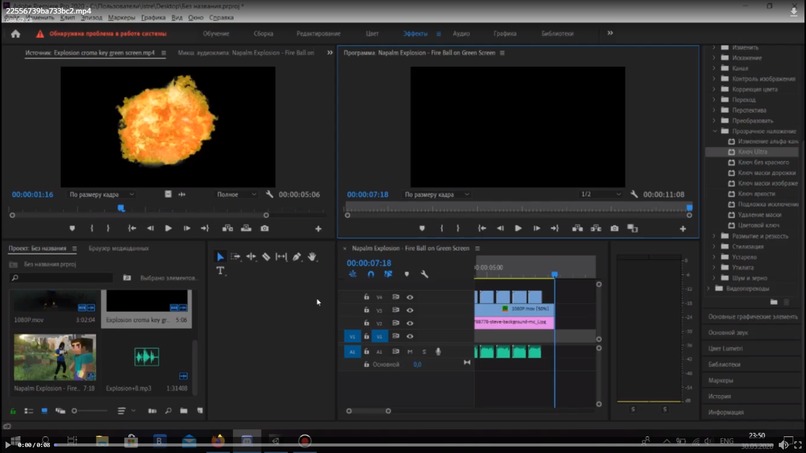Toggle lock on V4 track
Viewport: 806px width, 453px height.
click(367, 297)
